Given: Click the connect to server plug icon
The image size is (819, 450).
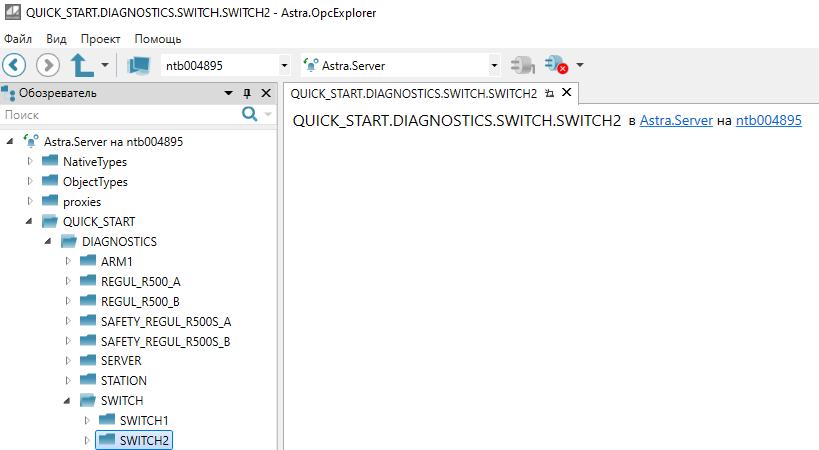Looking at the screenshot, I should tap(522, 65).
